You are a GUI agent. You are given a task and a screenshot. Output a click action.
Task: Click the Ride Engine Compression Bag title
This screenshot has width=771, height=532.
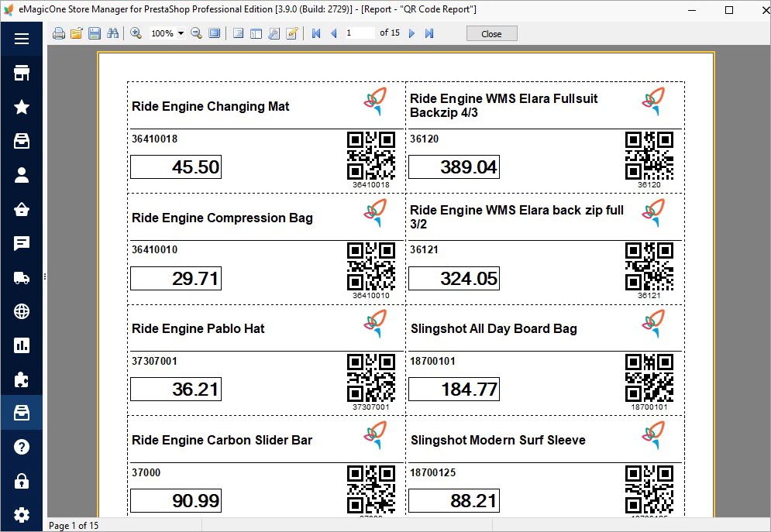pyautogui.click(x=222, y=218)
